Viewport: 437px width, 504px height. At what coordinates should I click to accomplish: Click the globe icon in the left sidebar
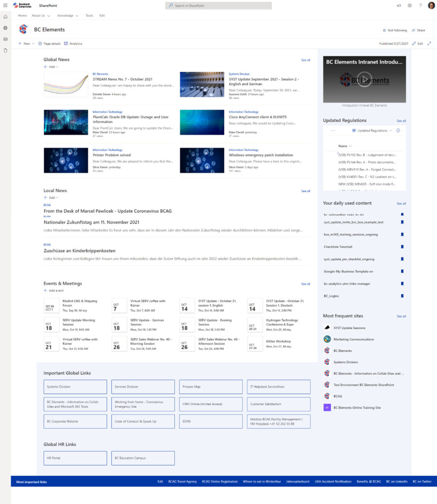point(5,28)
